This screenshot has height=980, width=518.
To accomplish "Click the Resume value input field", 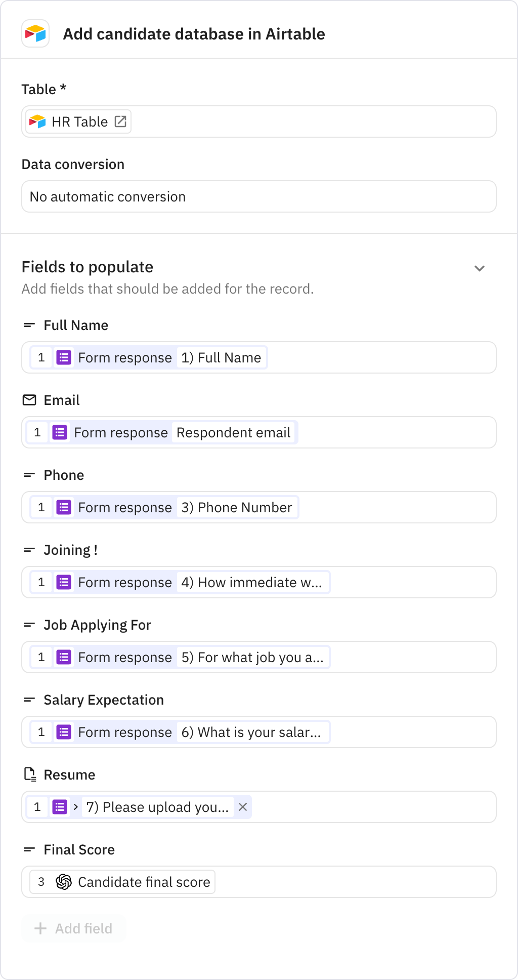I will pyautogui.click(x=259, y=807).
